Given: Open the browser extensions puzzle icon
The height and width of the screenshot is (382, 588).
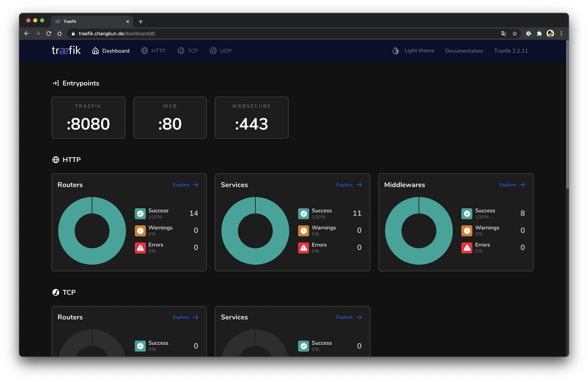Looking at the screenshot, I should tap(539, 34).
